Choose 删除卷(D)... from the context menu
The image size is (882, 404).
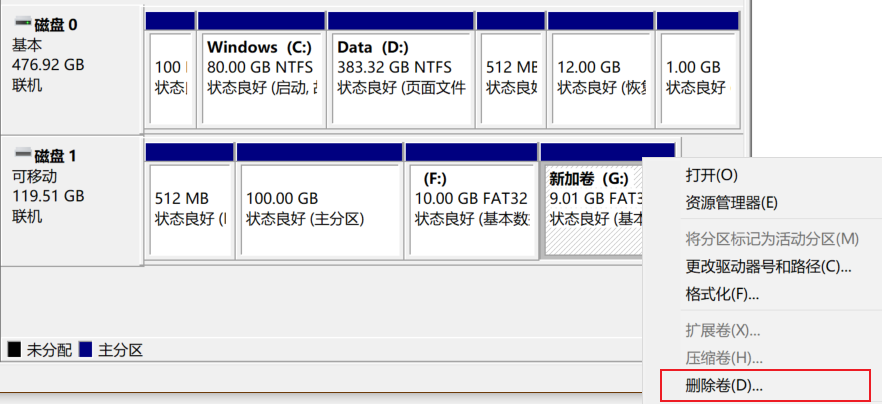click(x=724, y=384)
